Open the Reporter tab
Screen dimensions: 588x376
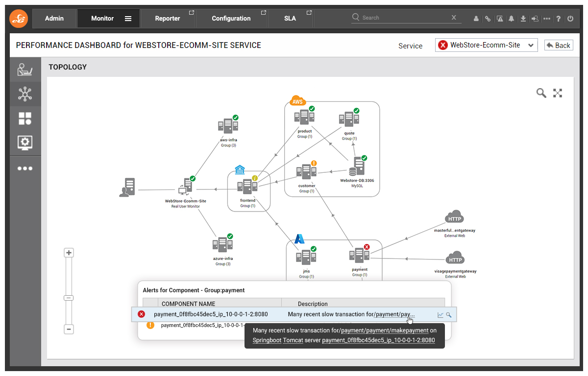[168, 19]
